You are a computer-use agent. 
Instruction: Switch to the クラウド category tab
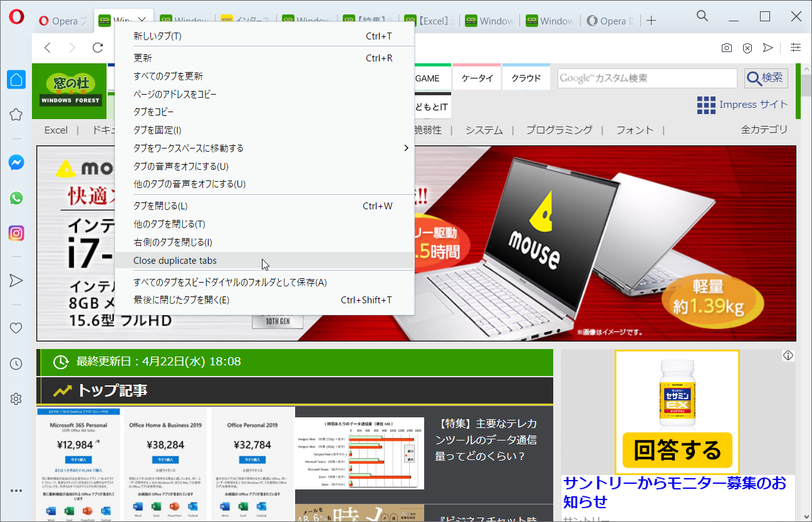525,77
